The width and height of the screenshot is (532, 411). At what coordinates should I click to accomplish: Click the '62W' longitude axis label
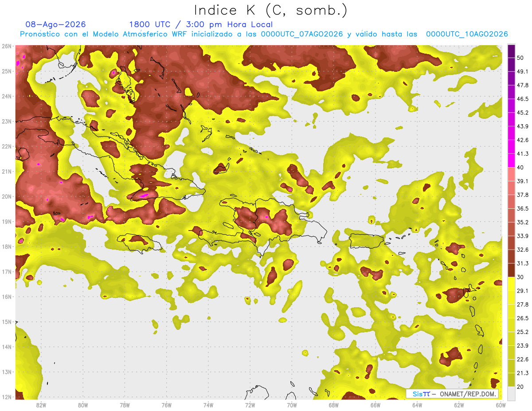click(459, 405)
